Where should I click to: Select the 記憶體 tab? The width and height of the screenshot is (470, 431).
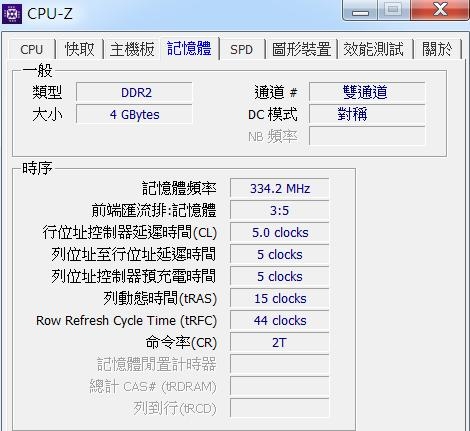click(189, 48)
